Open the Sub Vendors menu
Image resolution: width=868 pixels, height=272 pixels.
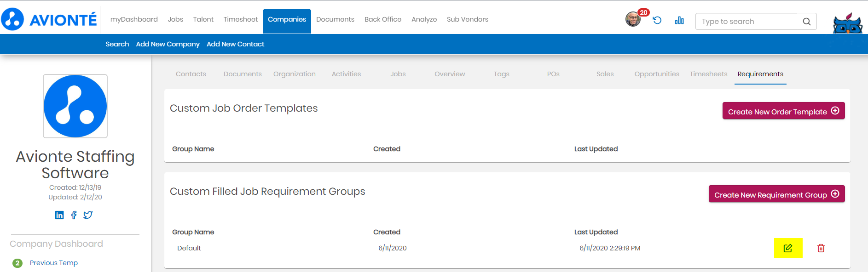[x=468, y=19]
